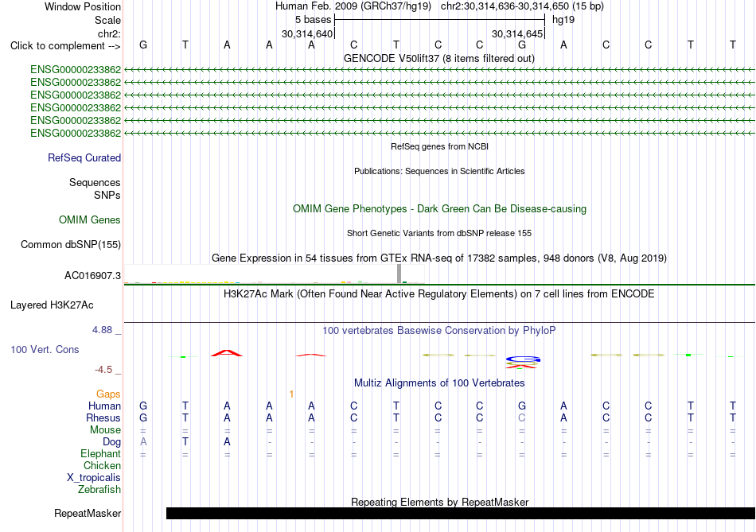The width and height of the screenshot is (756, 532).
Task: Open '100 vertebrates Basewise Conservation by PhyloP' title
Action: (438, 331)
